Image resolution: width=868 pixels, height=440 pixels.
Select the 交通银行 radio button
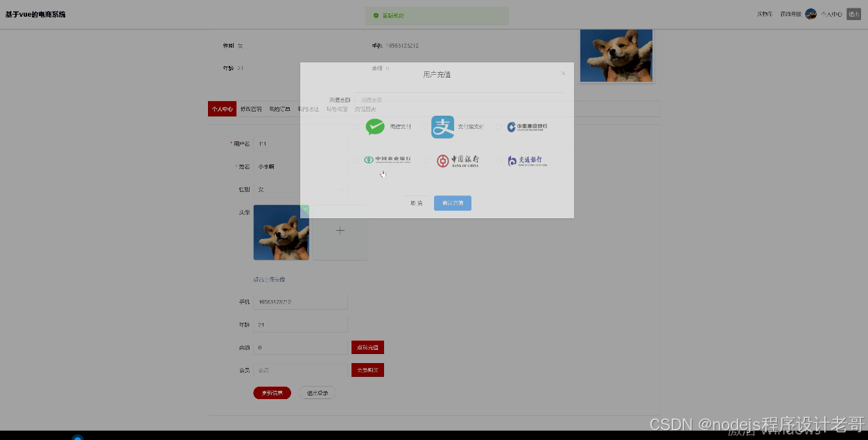(x=498, y=161)
